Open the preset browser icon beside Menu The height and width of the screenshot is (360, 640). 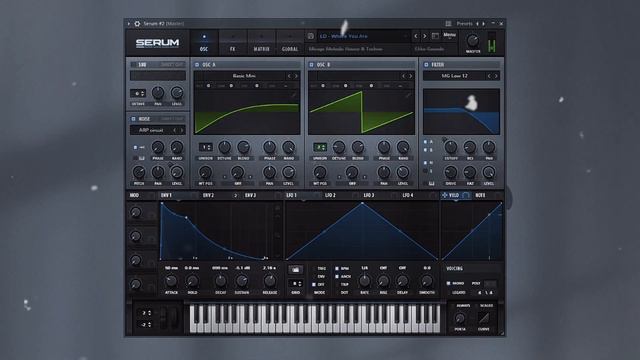point(436,36)
